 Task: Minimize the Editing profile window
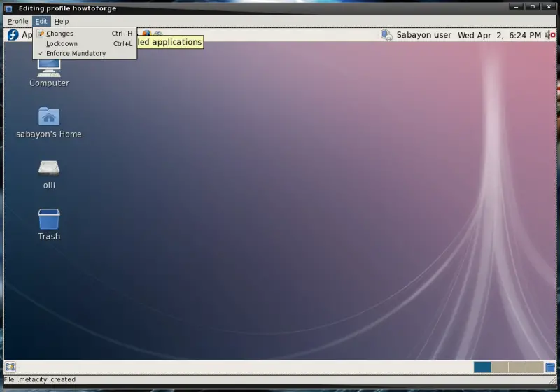tap(516, 7)
